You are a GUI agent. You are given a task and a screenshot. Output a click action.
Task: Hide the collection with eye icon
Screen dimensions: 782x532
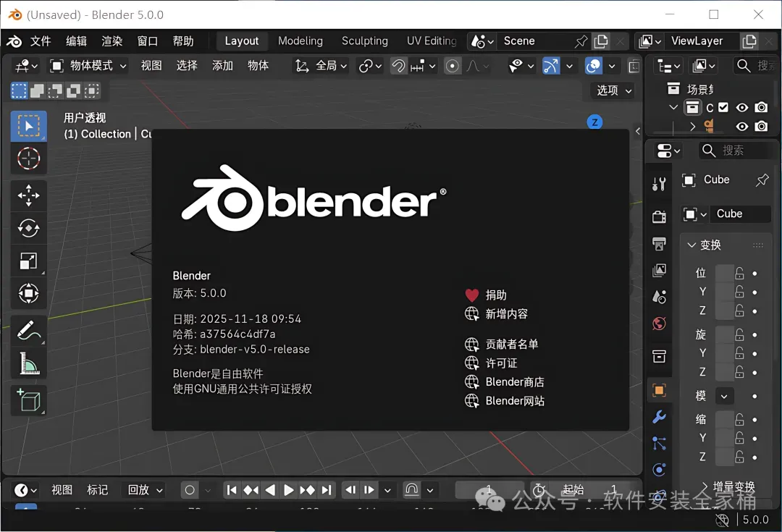(x=742, y=107)
